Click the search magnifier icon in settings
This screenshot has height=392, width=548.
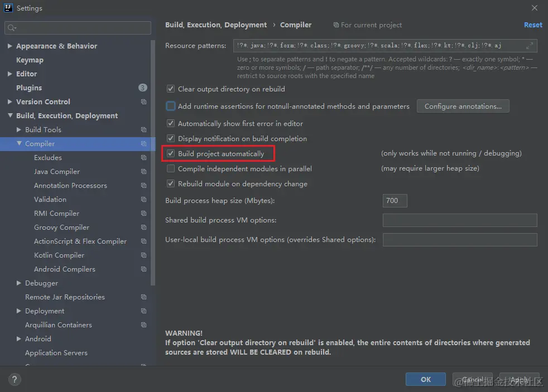(12, 28)
